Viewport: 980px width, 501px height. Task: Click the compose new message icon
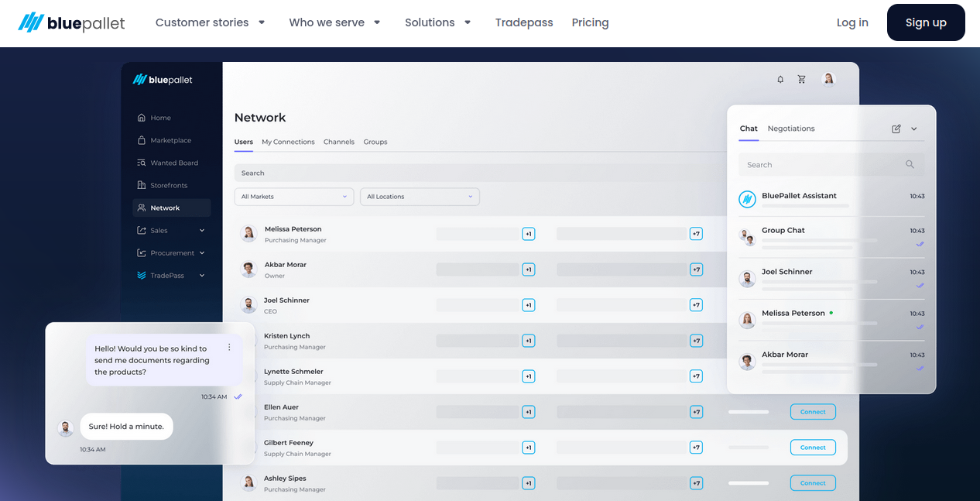(x=896, y=129)
